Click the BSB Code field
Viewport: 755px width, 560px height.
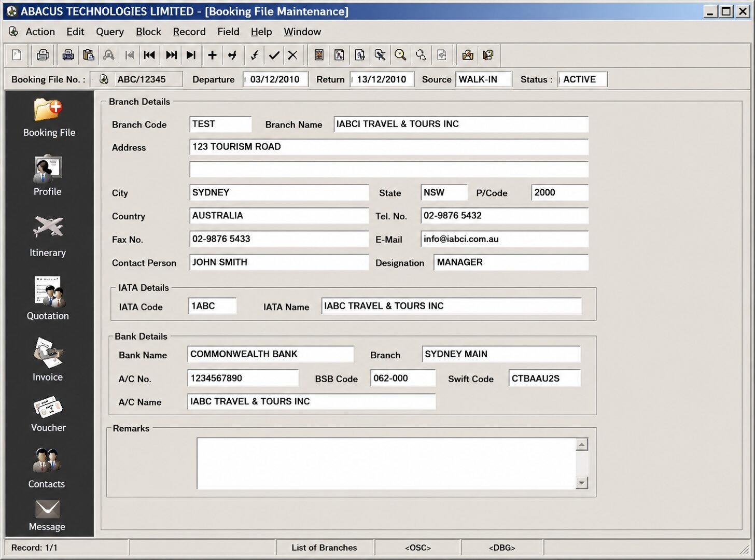pyautogui.click(x=403, y=378)
